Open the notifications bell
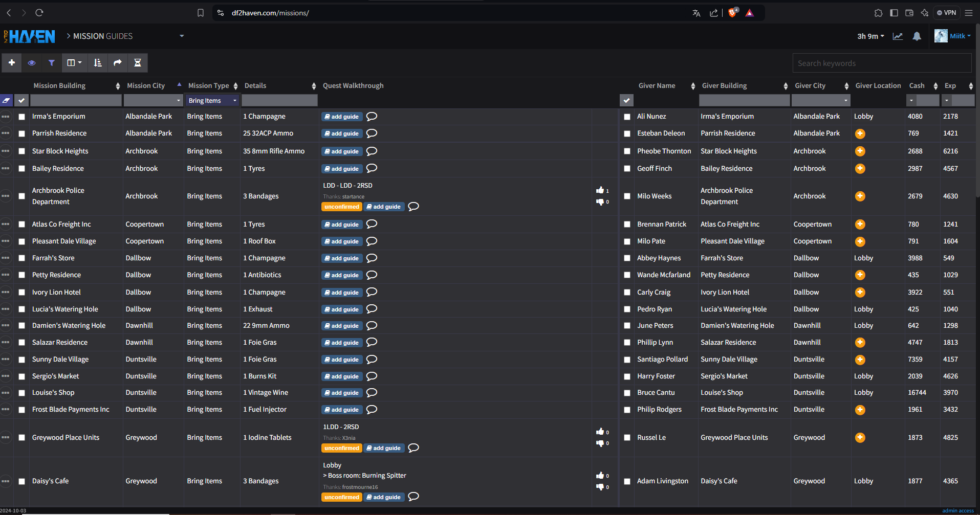This screenshot has height=515, width=980. pyautogui.click(x=917, y=36)
